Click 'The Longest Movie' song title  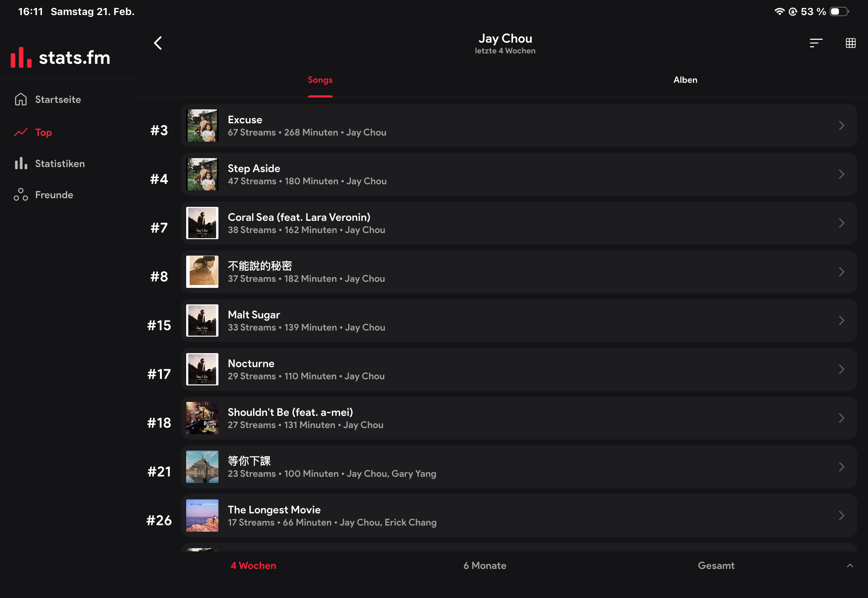tap(274, 509)
